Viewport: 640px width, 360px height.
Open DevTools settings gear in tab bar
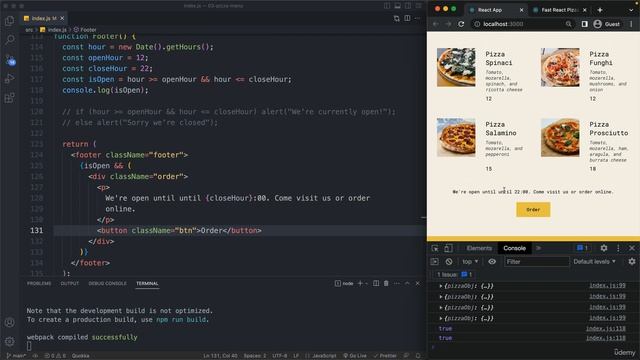(604, 248)
